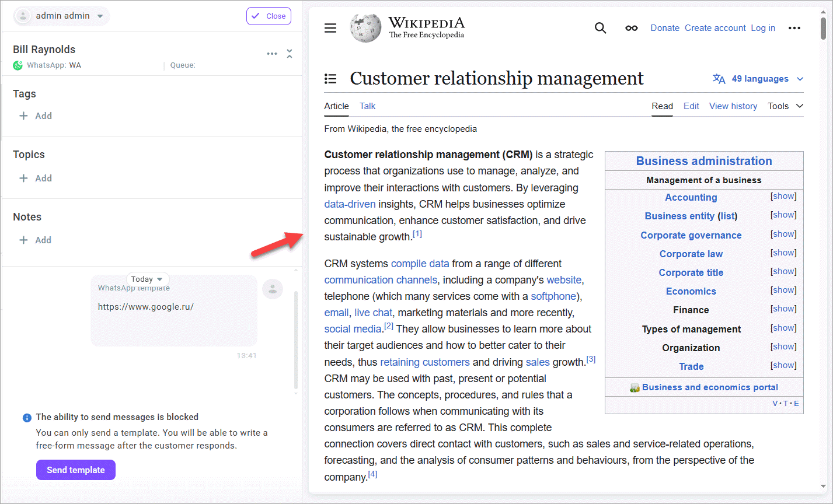The height and width of the screenshot is (504, 833).
Task: Show the Corporate governance section
Action: point(783,235)
